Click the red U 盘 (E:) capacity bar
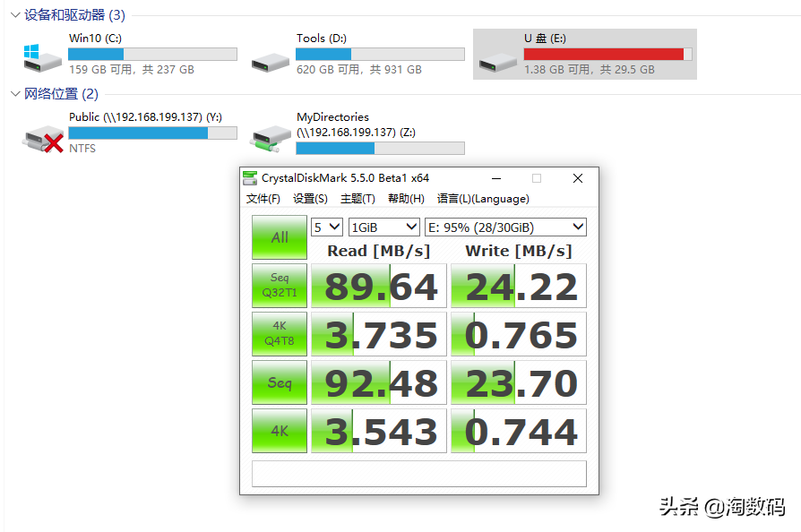This screenshot has width=801, height=532. coord(607,54)
